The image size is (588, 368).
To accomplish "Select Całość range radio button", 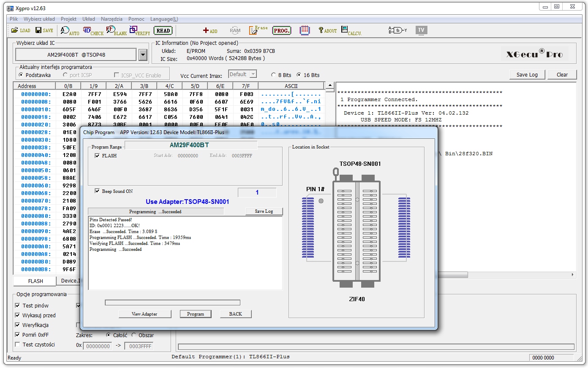I will 108,335.
